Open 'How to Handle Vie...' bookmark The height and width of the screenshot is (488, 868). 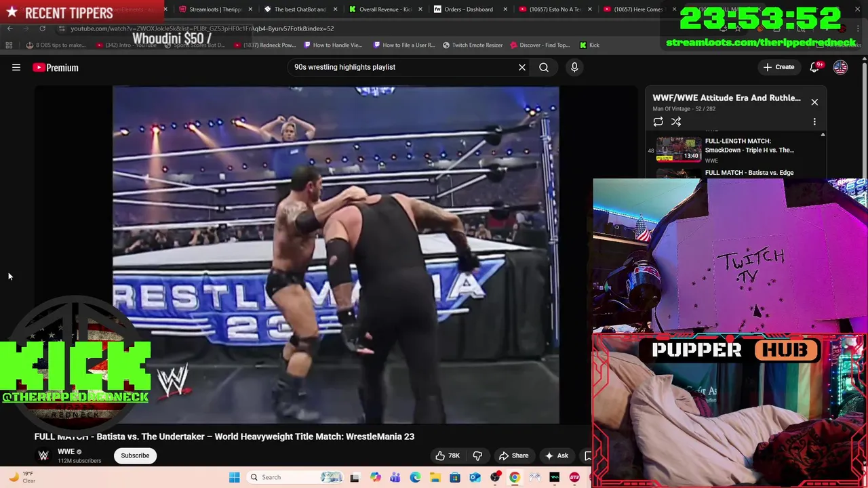333,45
